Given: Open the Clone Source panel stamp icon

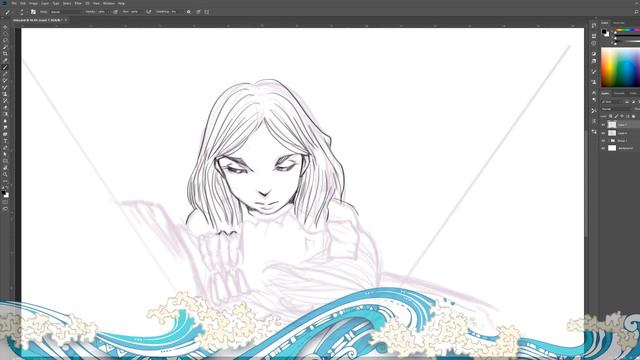Looking at the screenshot, I should pos(594,82).
